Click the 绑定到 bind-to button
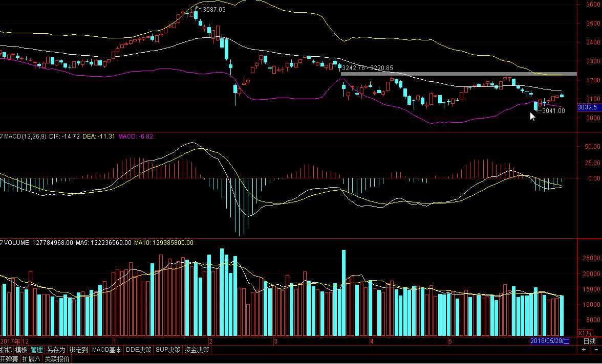 coord(79,350)
